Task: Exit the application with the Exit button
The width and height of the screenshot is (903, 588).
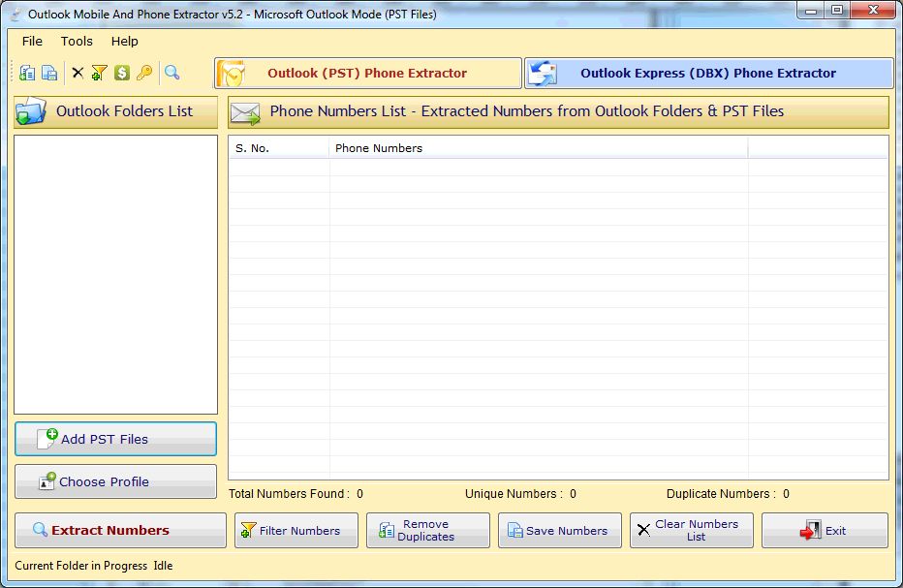Action: pyautogui.click(x=825, y=531)
